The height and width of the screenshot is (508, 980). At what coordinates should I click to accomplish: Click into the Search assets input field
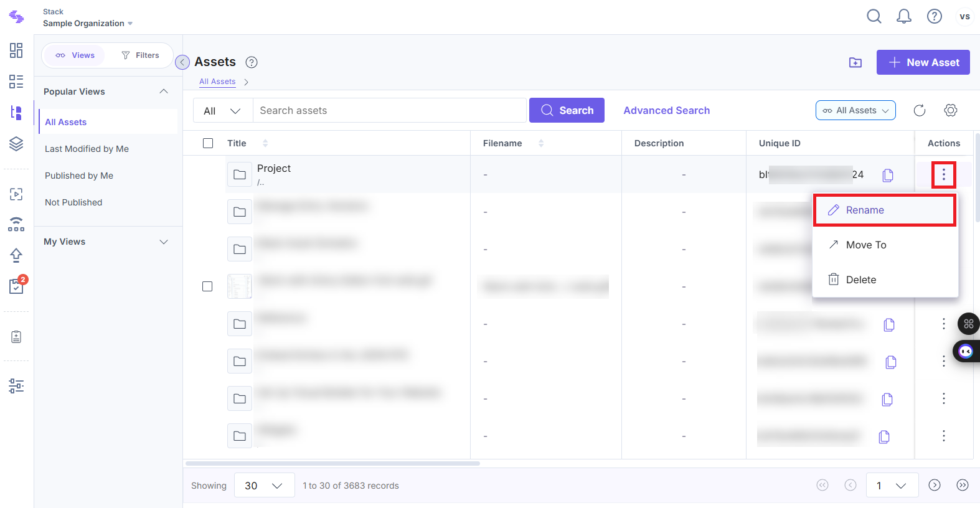389,111
